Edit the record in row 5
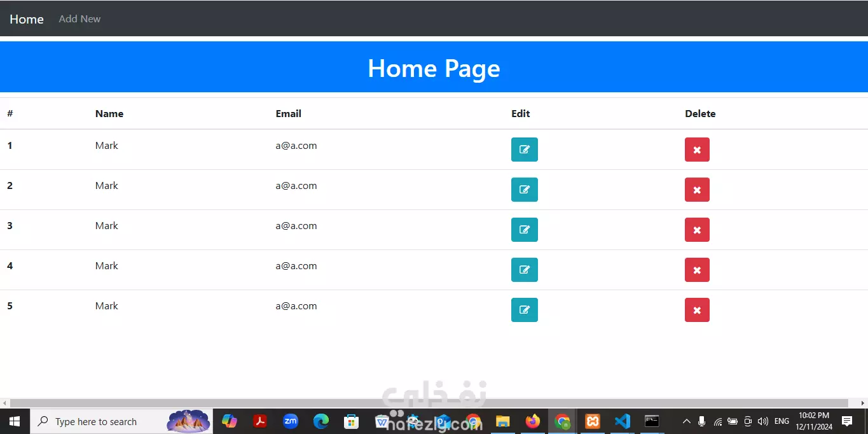The width and height of the screenshot is (868, 434). pos(525,310)
